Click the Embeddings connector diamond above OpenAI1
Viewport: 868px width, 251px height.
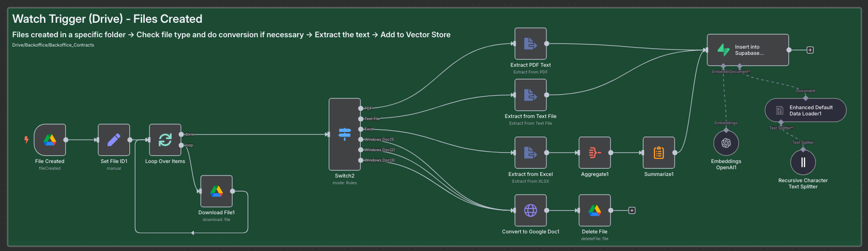click(726, 129)
